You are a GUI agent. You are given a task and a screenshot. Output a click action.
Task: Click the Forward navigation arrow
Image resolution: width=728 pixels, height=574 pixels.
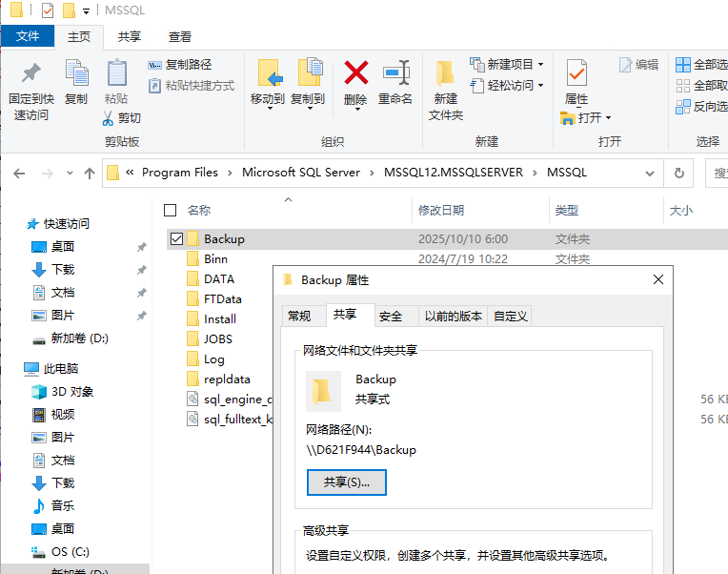tap(48, 174)
